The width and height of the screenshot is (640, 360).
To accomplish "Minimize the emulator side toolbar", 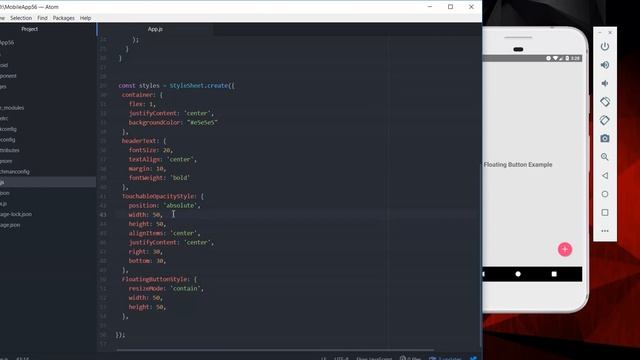I will 600,32.
